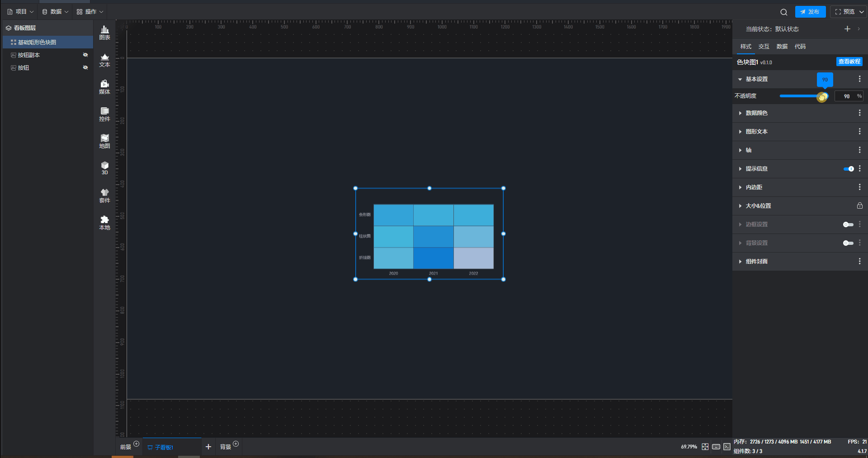The width and height of the screenshot is (868, 458).
Task: Select the 文本 text components icon
Action: pyautogui.click(x=104, y=60)
